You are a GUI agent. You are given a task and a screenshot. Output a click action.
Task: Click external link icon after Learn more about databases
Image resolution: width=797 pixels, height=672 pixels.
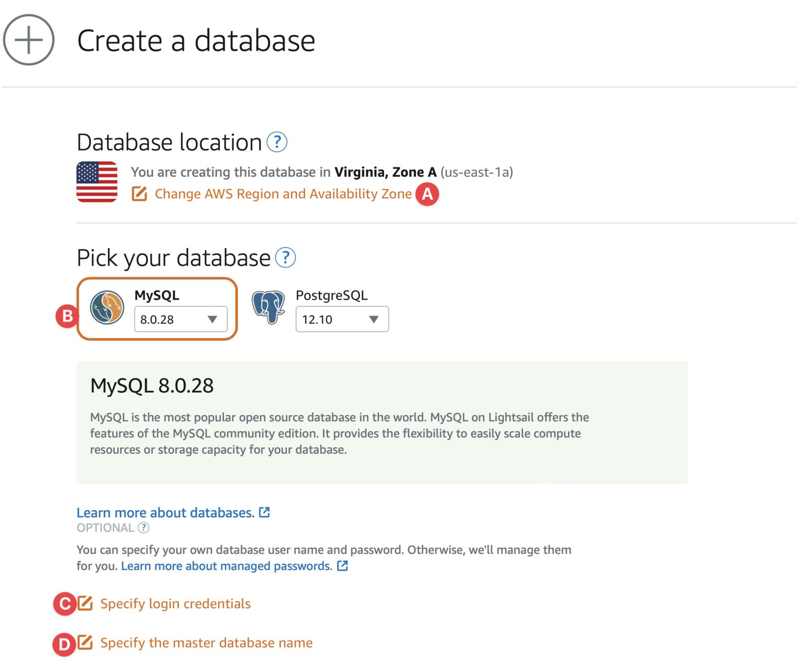pos(265,512)
